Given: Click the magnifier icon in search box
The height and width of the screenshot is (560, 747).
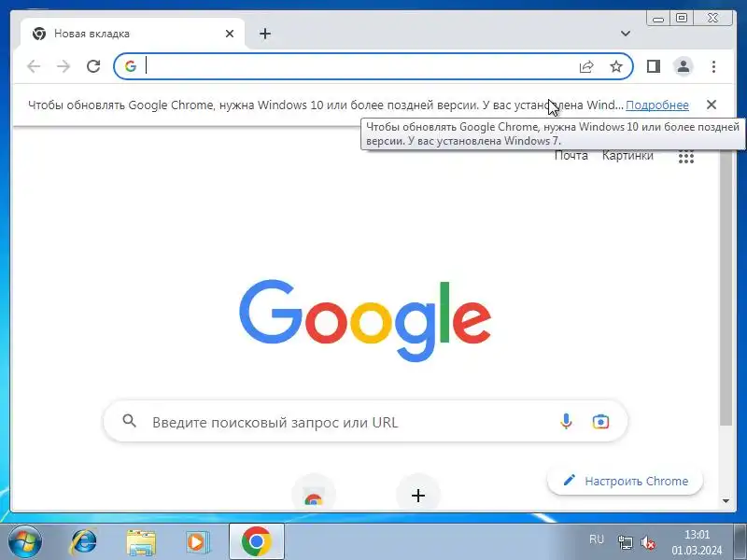Looking at the screenshot, I should coord(129,421).
